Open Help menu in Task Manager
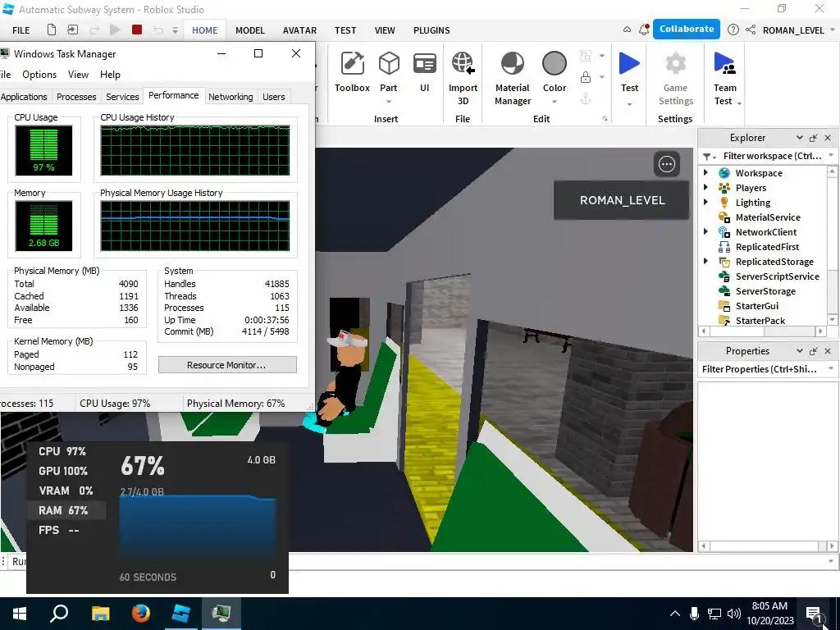840x630 pixels. pos(111,75)
